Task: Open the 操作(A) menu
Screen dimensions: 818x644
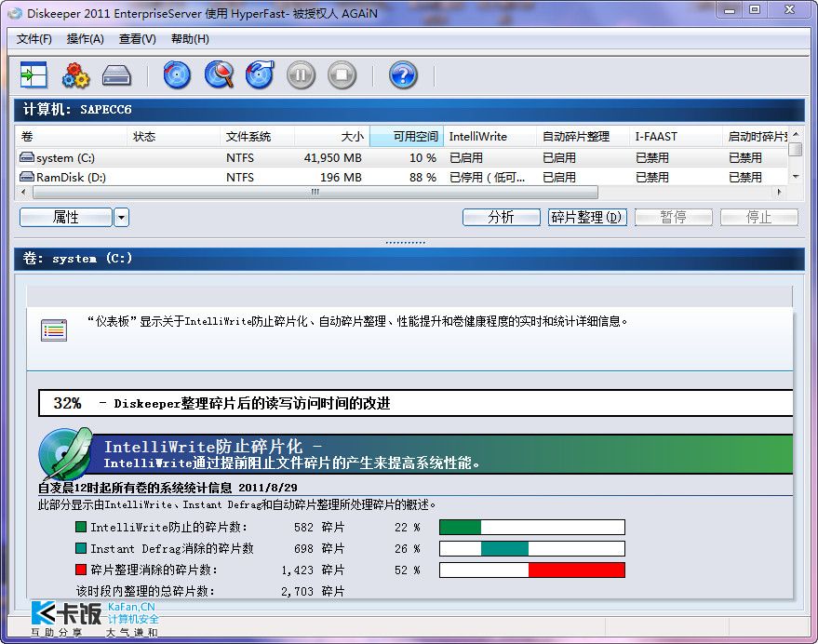Action: [86, 39]
